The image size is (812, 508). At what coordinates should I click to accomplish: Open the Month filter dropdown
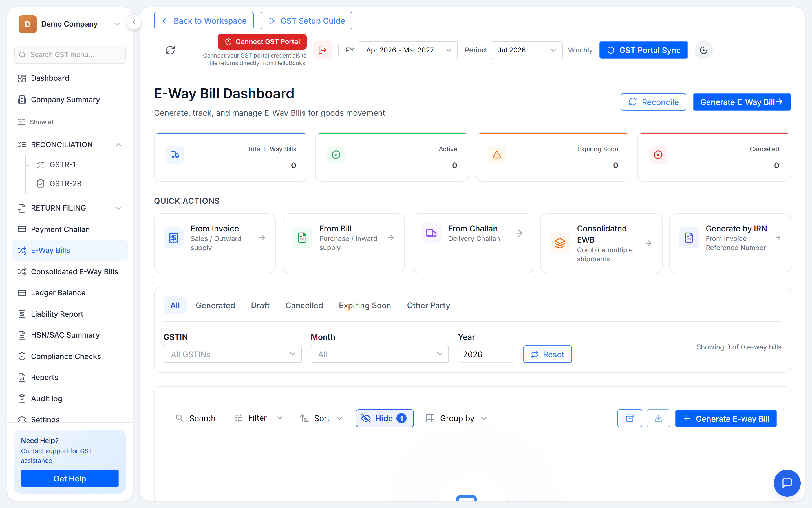[379, 354]
